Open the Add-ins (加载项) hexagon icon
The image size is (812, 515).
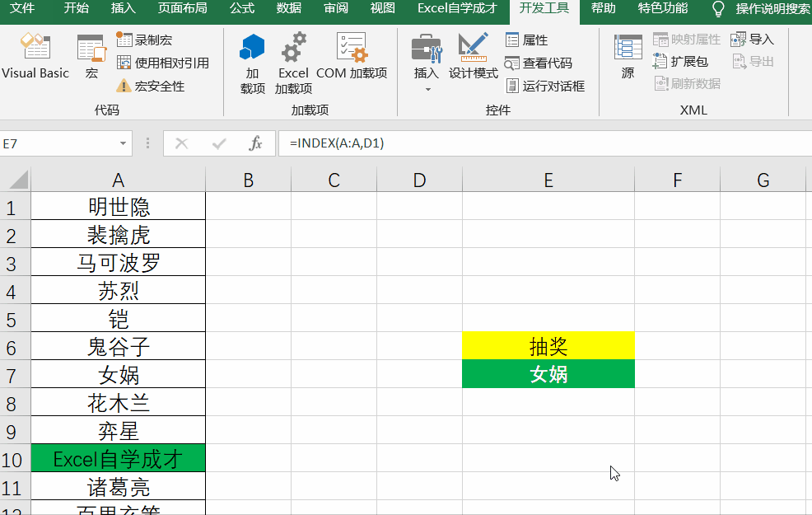252,63
